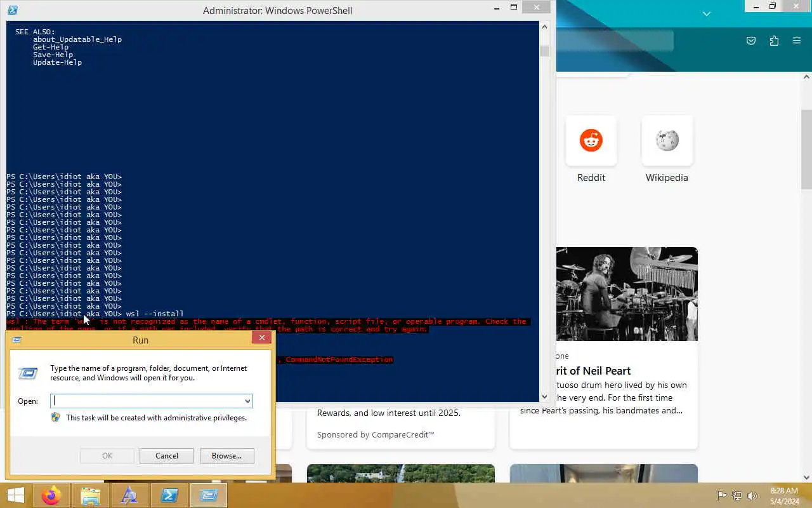Click the CommandNotFoundException error text
Image resolution: width=812 pixels, height=508 pixels.
[339, 359]
